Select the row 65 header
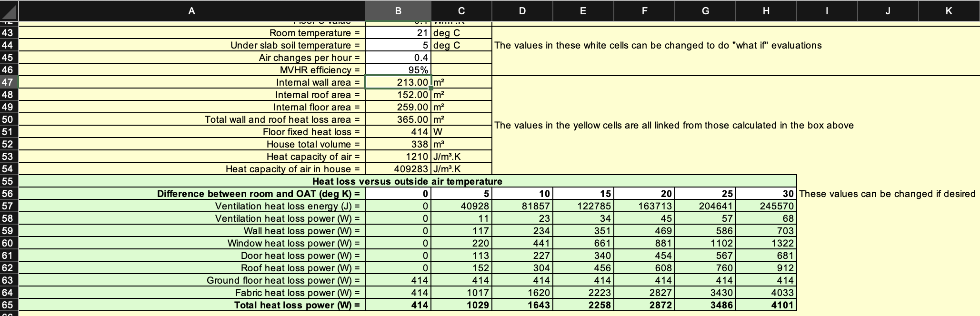Viewport: 980px width, 316px height. (x=8, y=305)
